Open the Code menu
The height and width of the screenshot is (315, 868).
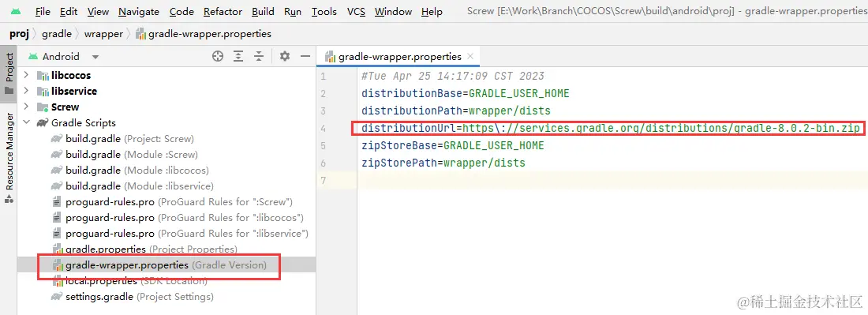tap(181, 11)
